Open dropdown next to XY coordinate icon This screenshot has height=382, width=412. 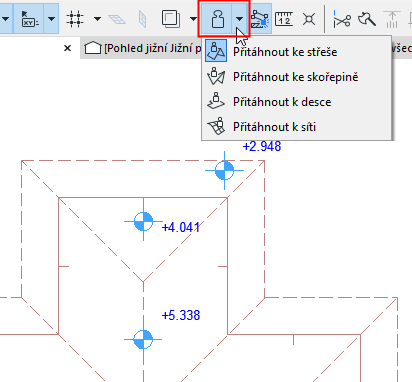(x=51, y=19)
